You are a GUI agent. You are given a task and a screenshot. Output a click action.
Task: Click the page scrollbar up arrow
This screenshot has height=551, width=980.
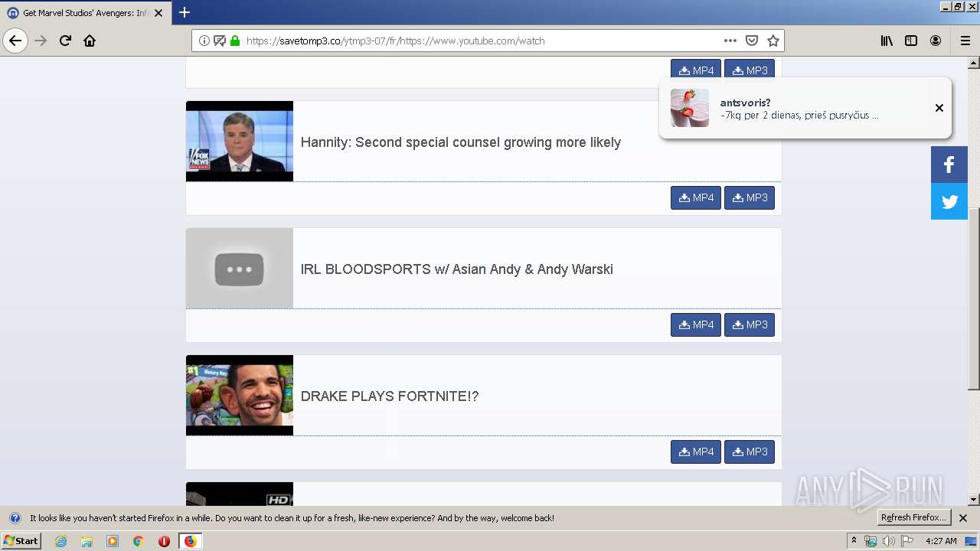pyautogui.click(x=974, y=63)
